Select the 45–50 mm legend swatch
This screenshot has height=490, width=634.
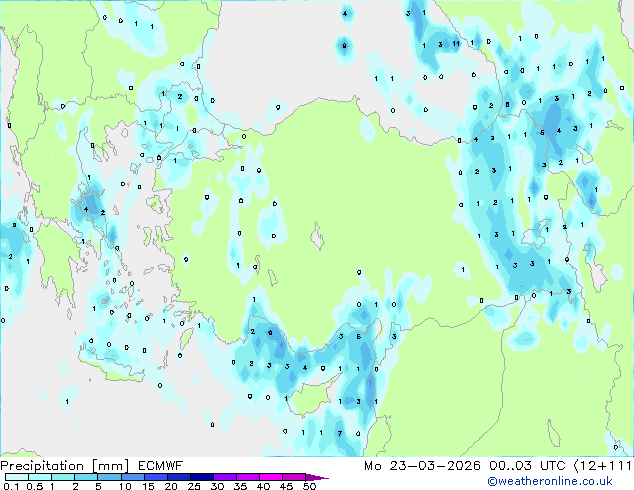[x=294, y=477]
